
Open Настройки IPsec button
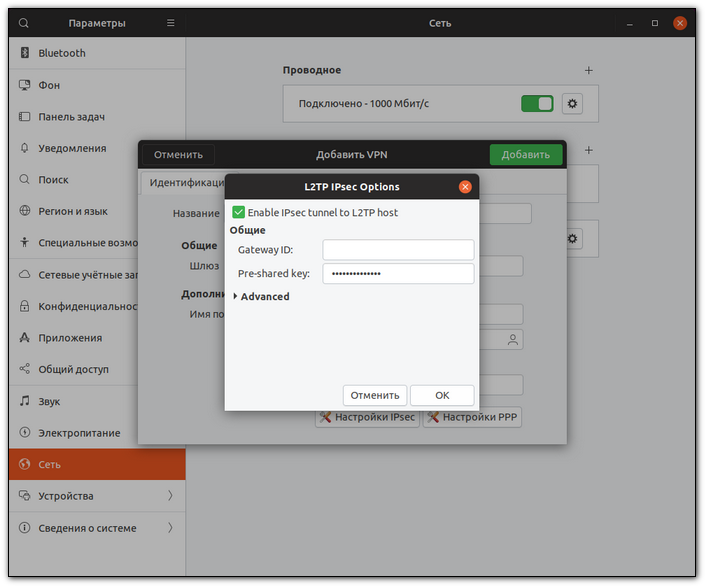pos(367,417)
